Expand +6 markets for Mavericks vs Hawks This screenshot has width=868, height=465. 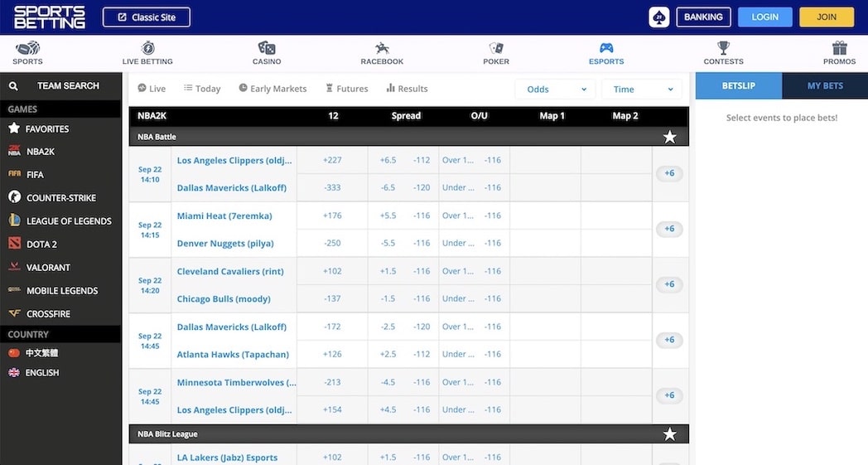[x=669, y=340]
